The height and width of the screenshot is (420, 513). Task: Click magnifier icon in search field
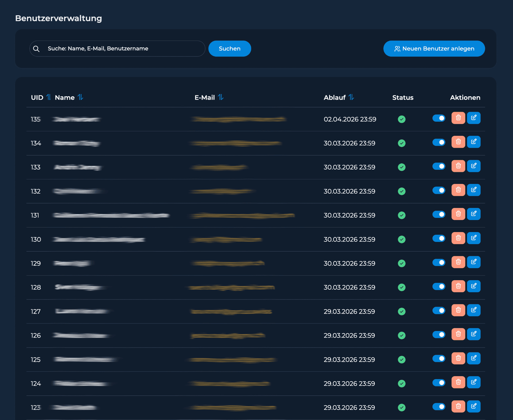(x=36, y=49)
